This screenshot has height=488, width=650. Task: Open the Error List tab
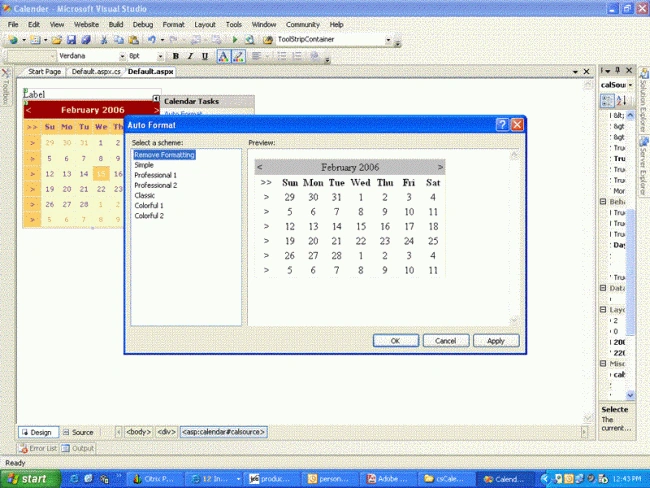click(39, 448)
